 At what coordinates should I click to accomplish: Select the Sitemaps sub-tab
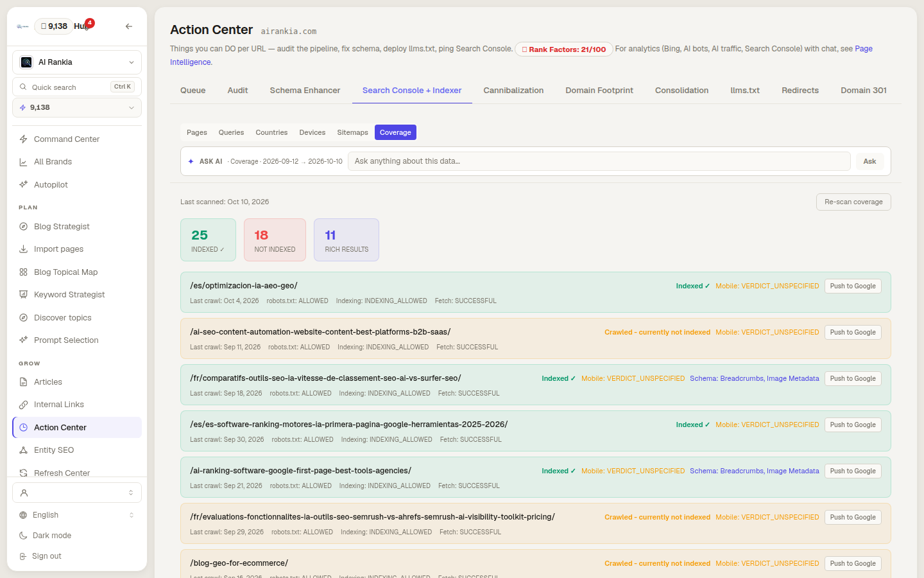352,132
